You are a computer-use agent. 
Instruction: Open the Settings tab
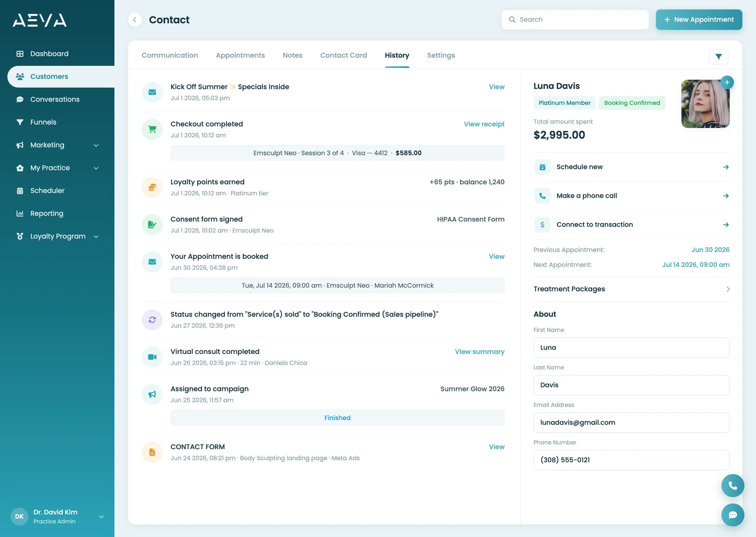click(441, 55)
